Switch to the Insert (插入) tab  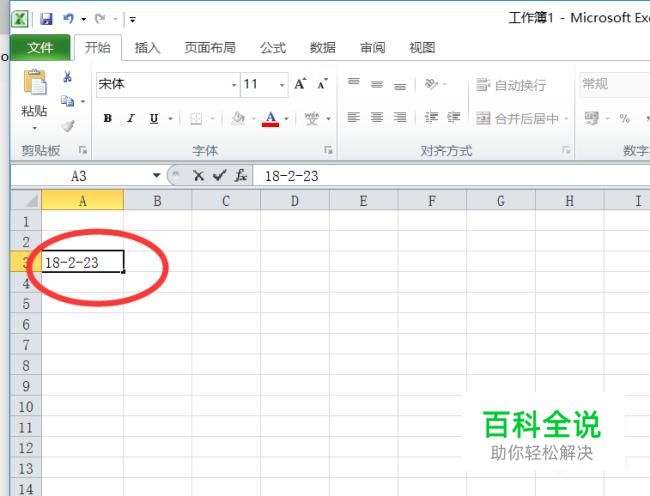(x=147, y=48)
